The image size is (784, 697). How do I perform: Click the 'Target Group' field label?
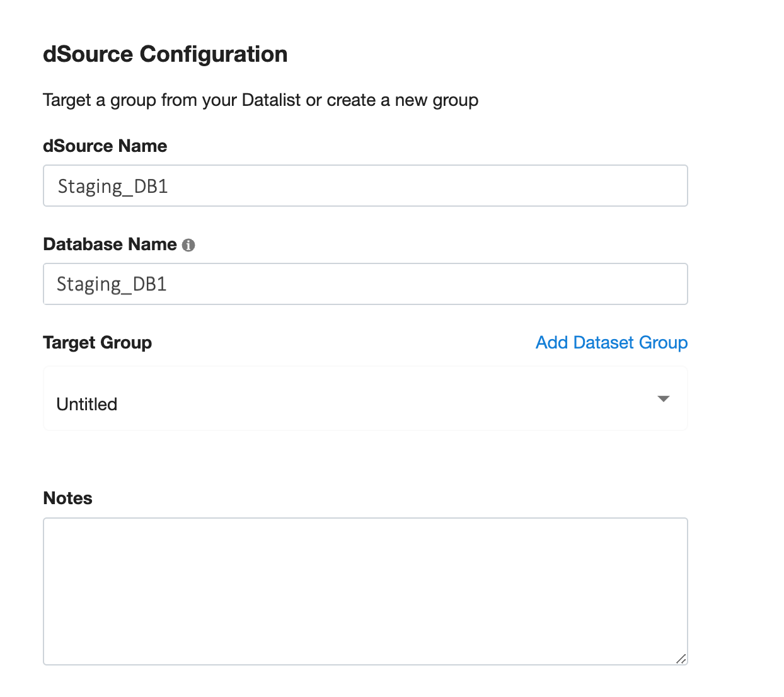pyautogui.click(x=97, y=343)
